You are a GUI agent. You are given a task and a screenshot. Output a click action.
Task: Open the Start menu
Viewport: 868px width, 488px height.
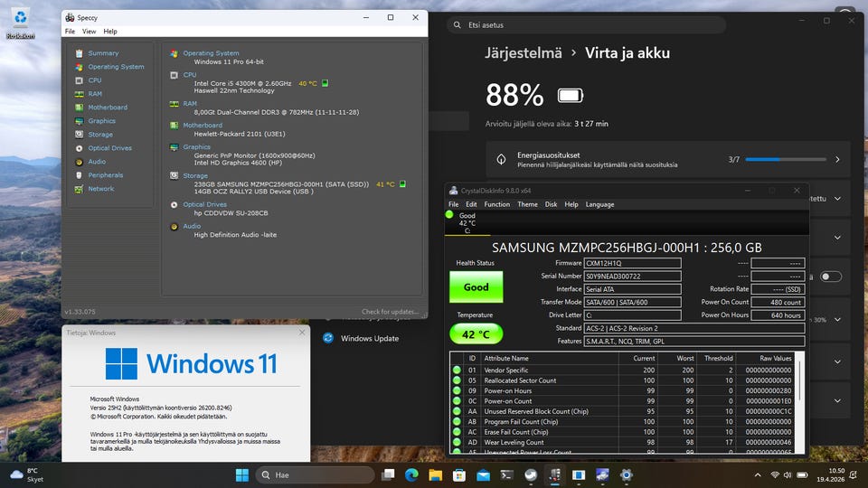point(242,474)
